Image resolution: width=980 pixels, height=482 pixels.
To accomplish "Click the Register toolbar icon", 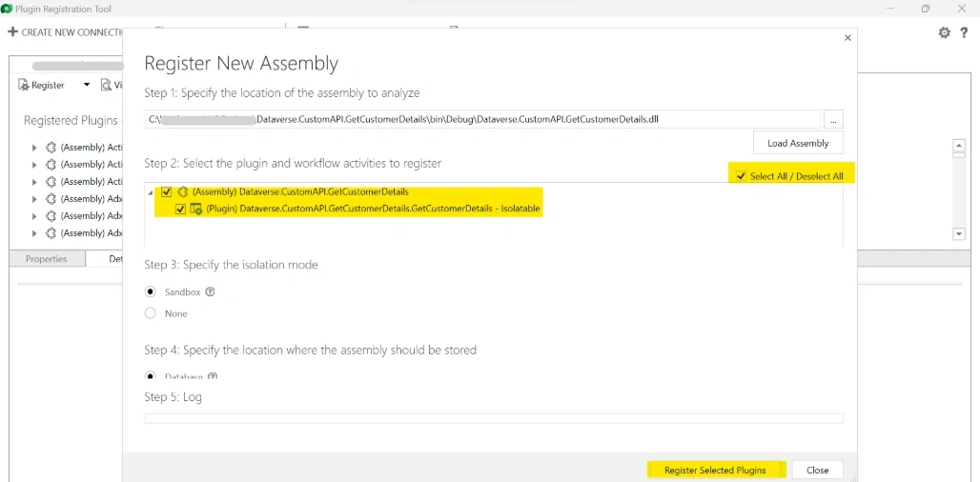I will (24, 85).
